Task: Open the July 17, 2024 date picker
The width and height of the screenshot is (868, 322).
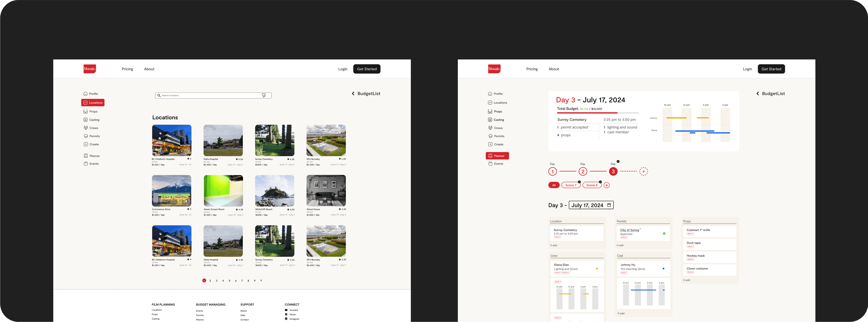Action: coord(587,205)
